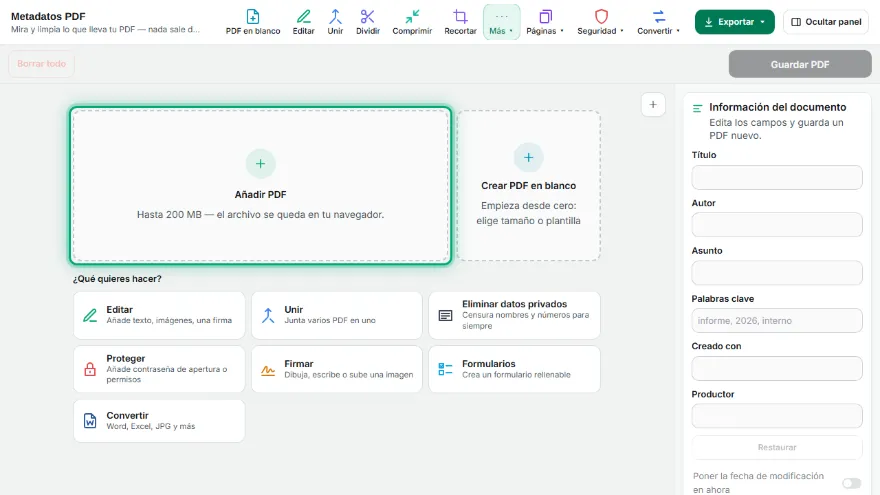Open the Páginas dropdown
880x495 pixels.
pyautogui.click(x=544, y=22)
